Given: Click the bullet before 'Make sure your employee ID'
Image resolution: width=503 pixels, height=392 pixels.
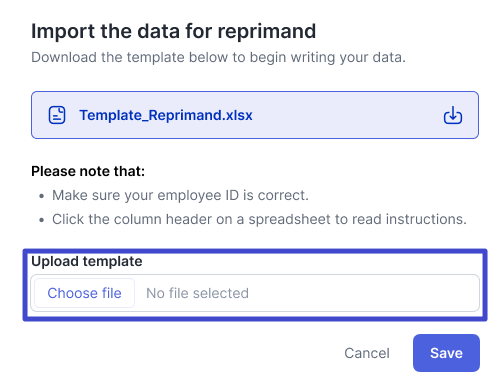Looking at the screenshot, I should (41, 196).
